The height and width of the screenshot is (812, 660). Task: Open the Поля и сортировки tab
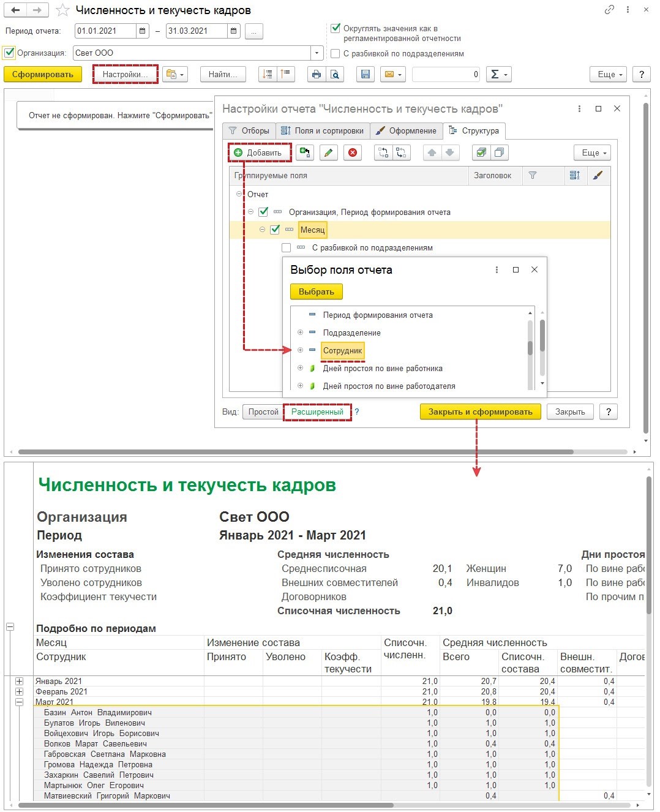[323, 131]
